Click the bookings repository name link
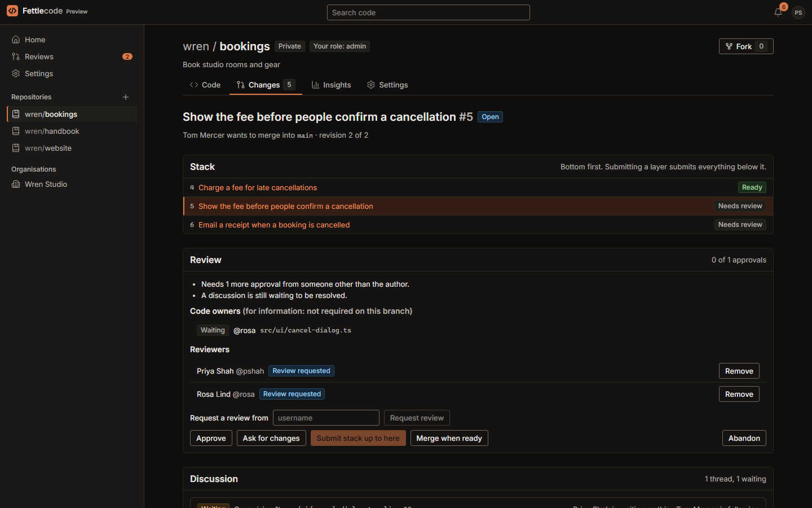Viewport: 812px width, 508px height. 245,46
